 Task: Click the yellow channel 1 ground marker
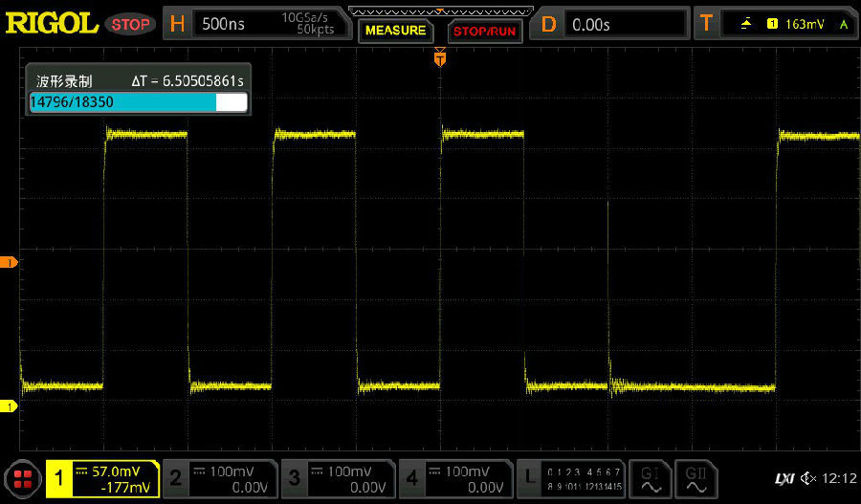coord(9,406)
